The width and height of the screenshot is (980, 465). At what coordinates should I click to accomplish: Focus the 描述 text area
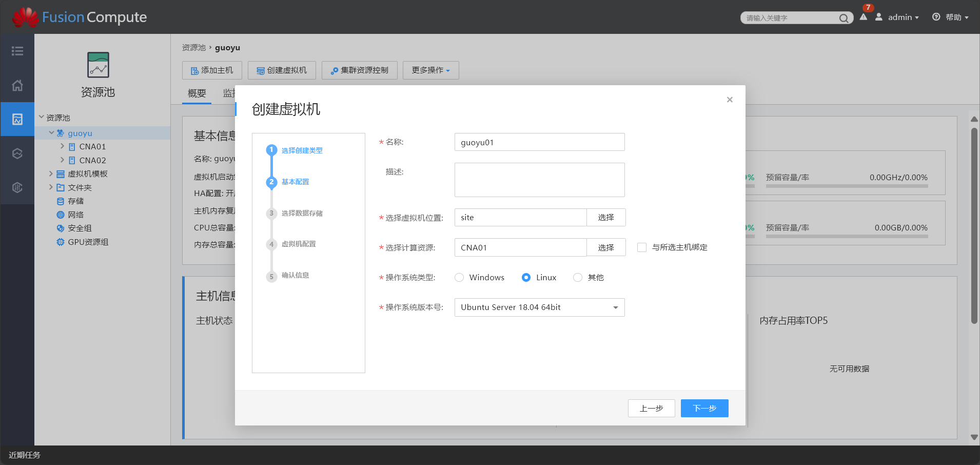click(539, 180)
